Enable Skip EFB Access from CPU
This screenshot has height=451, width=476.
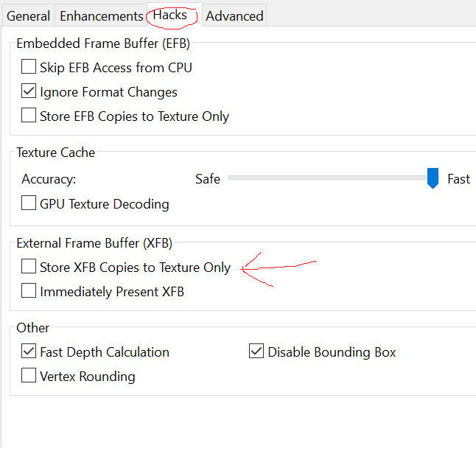click(29, 67)
